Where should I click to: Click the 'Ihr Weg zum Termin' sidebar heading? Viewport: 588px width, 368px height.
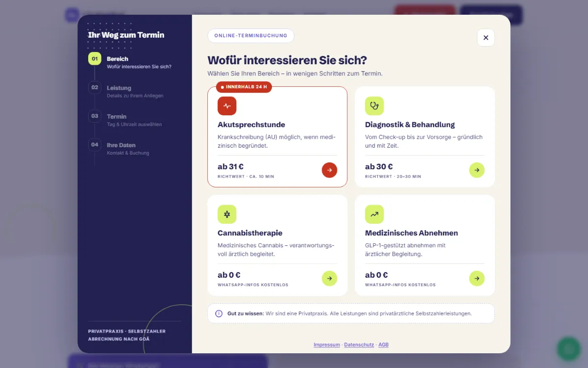[126, 35]
